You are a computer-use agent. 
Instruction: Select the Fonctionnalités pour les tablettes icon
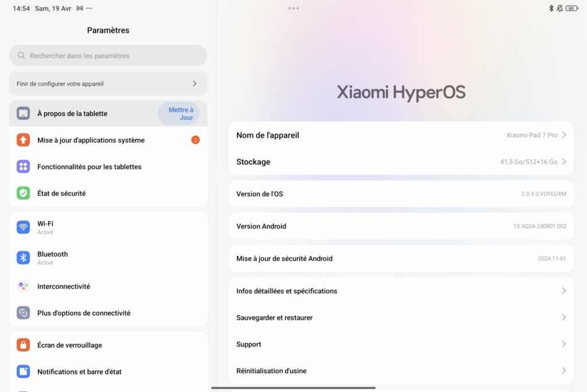[23, 167]
